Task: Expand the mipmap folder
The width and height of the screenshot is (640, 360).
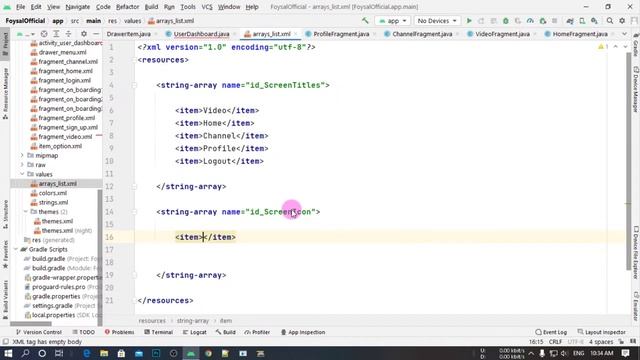Action: pyautogui.click(x=22, y=156)
